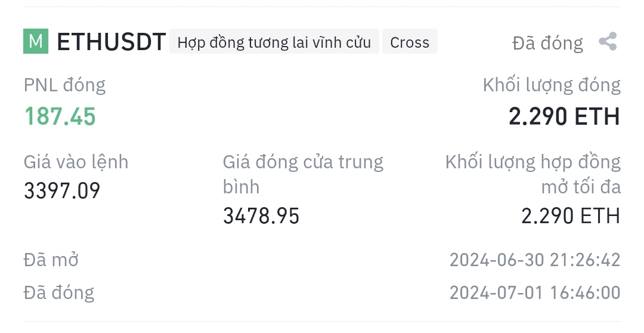This screenshot has height=333, width=644.
Task: Open the ETHUSDT pair title
Action: click(x=112, y=42)
